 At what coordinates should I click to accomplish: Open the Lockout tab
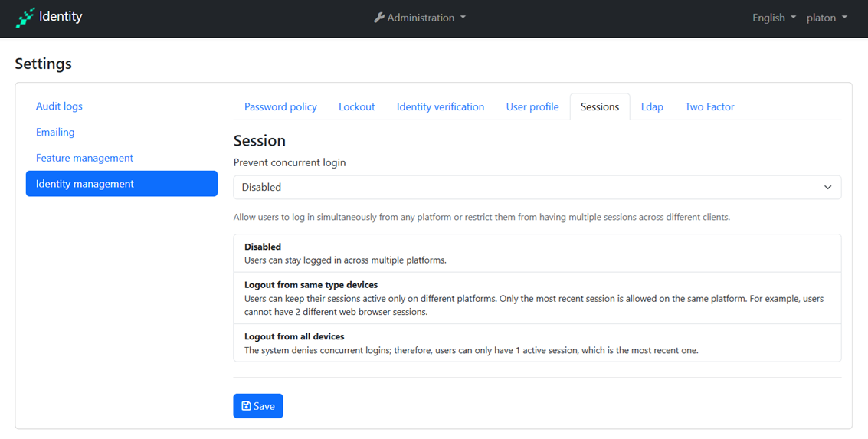pos(356,106)
